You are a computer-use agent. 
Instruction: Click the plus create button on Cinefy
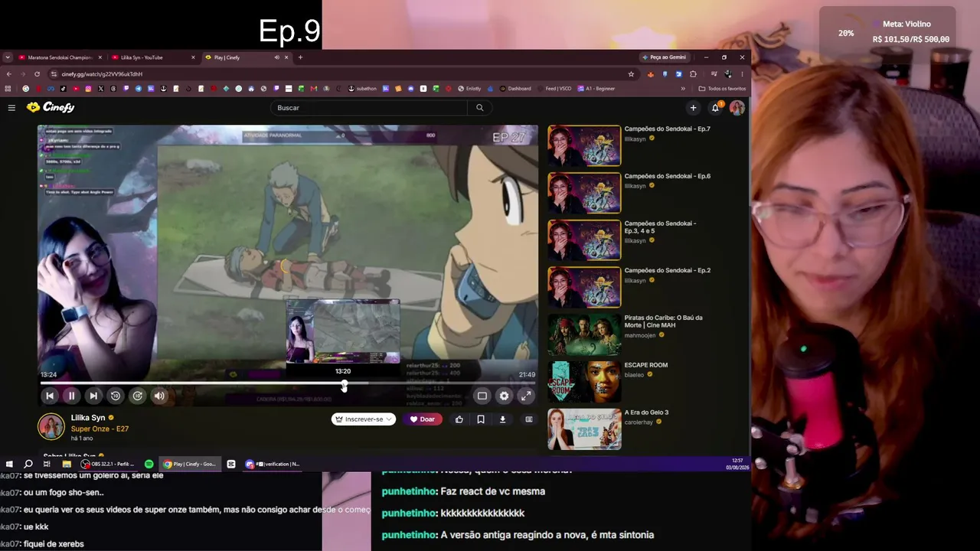coord(693,108)
